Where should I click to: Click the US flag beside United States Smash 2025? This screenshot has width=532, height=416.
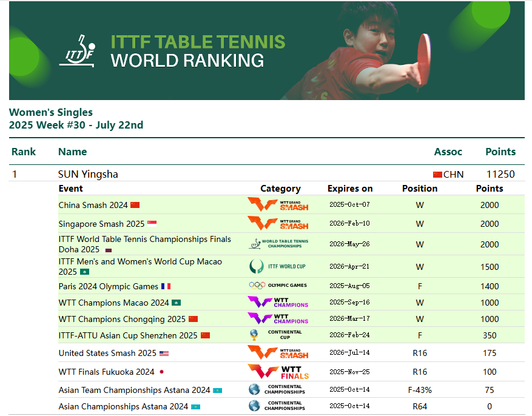[164, 354]
